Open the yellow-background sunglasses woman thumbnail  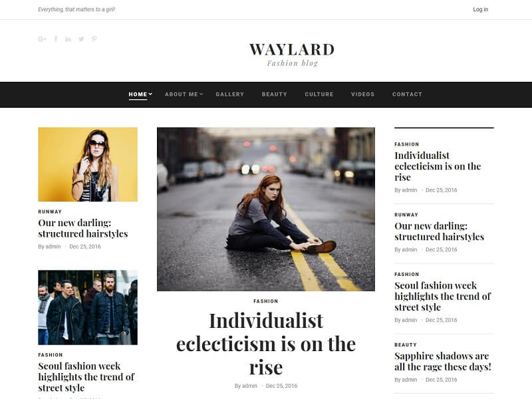click(x=88, y=164)
